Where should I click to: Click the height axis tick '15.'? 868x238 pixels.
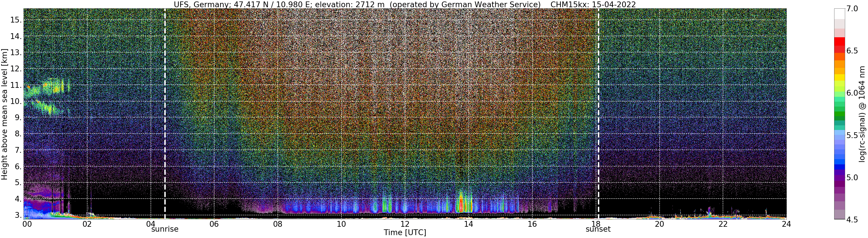[16, 20]
